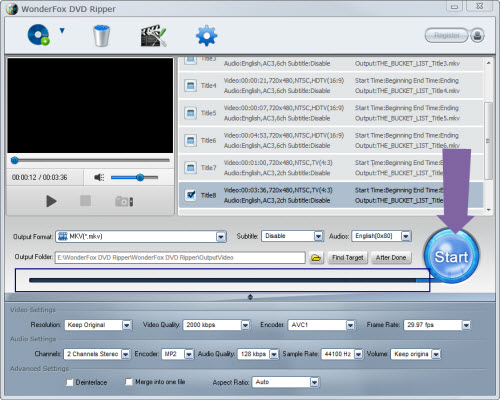Minimize the WonderFox DVD Ripper window
This screenshot has height=400, width=500.
tap(455, 6)
